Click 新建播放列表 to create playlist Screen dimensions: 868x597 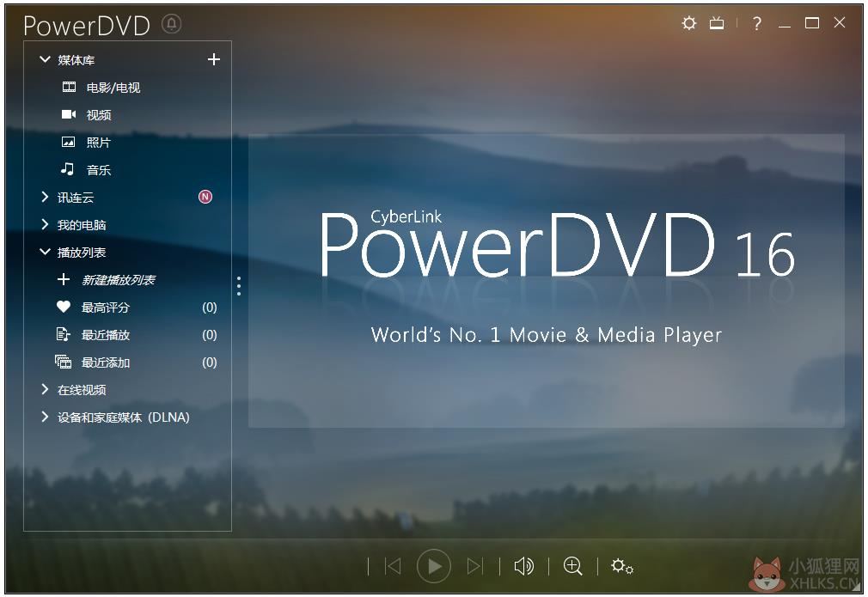pyautogui.click(x=119, y=280)
